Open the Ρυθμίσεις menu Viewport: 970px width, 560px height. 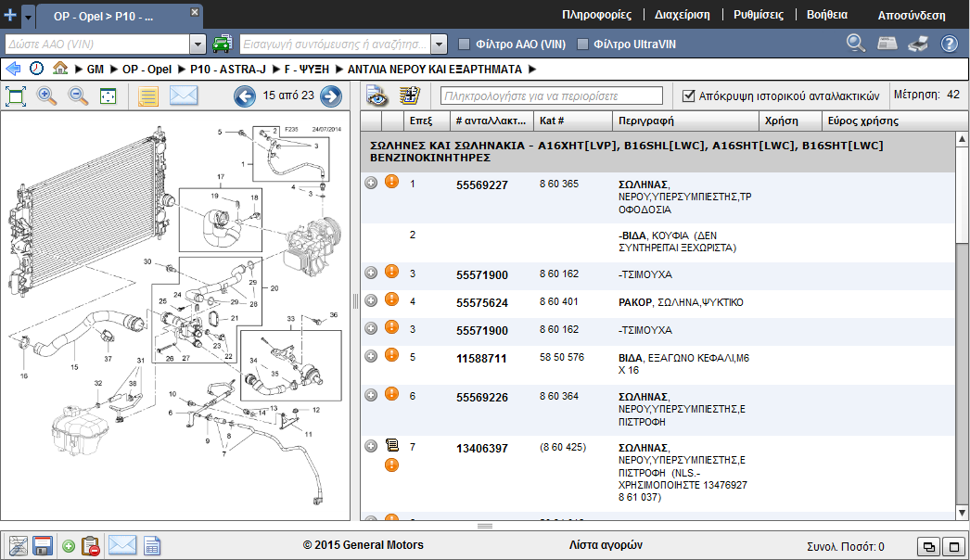pos(759,15)
